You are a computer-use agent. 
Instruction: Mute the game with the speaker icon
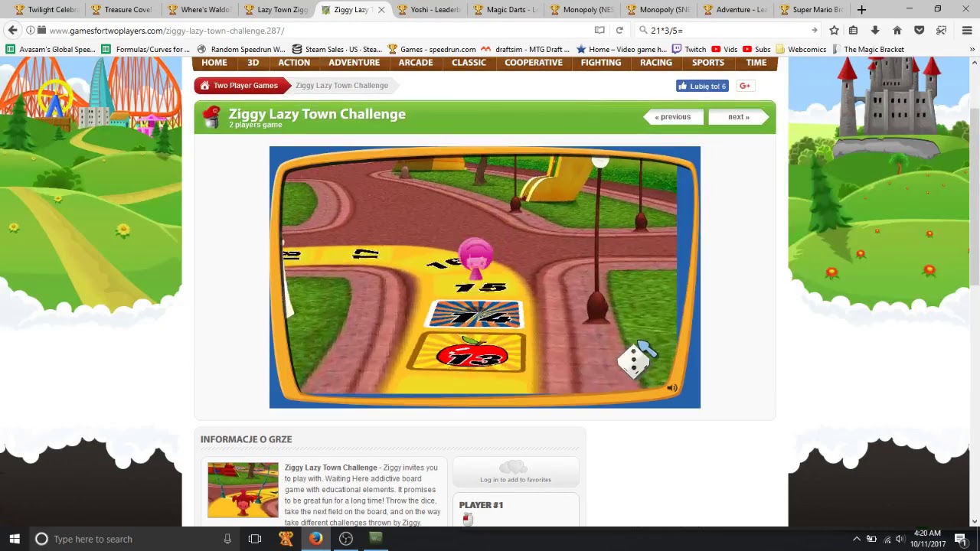pos(672,388)
